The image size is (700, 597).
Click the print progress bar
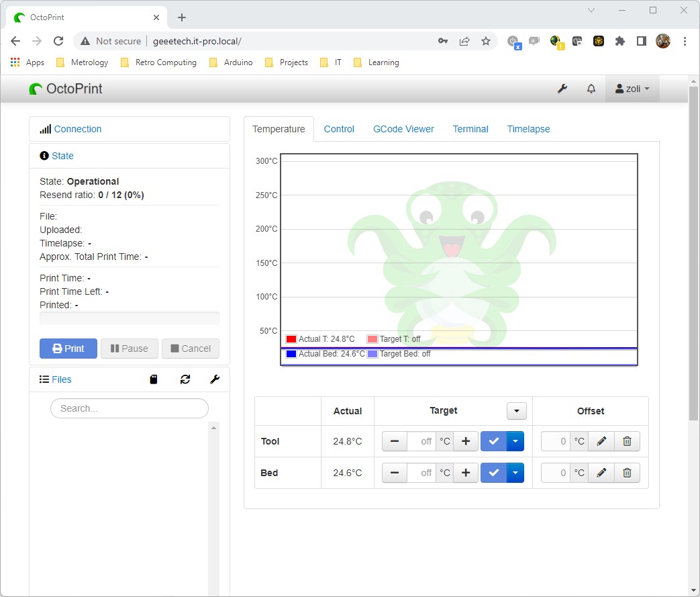click(x=130, y=318)
